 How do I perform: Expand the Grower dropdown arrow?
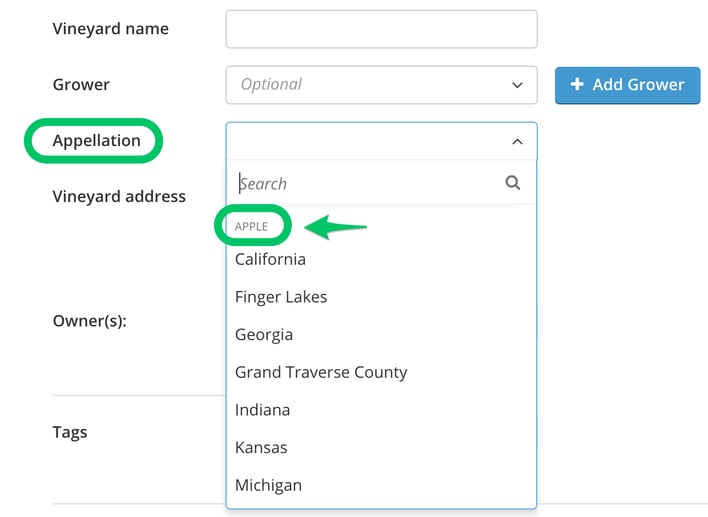517,85
